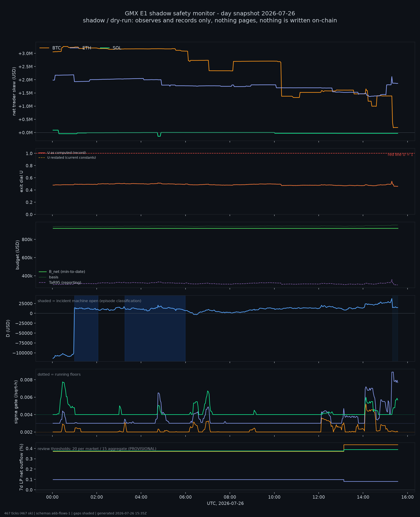Click the shaded incident band starting at 01:00
Viewport: 420px width, 517px height.
click(x=86, y=328)
